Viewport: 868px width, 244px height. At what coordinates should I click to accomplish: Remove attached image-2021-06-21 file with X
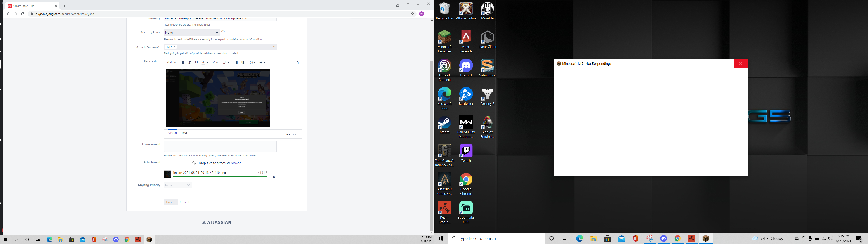pyautogui.click(x=274, y=177)
